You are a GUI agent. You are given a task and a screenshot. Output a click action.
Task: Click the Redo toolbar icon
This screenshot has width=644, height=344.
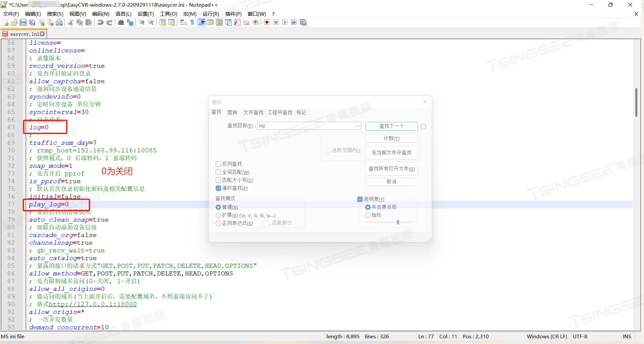(x=109, y=22)
